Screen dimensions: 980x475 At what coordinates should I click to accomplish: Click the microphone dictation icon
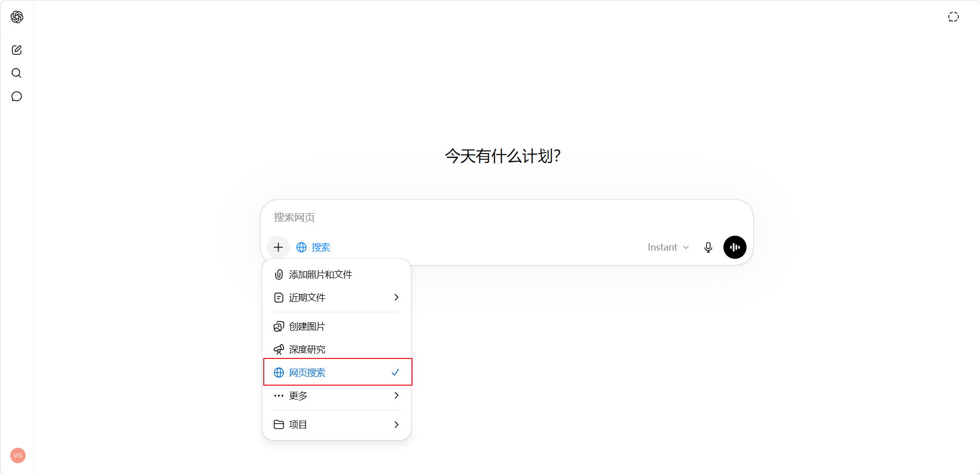[x=708, y=248]
